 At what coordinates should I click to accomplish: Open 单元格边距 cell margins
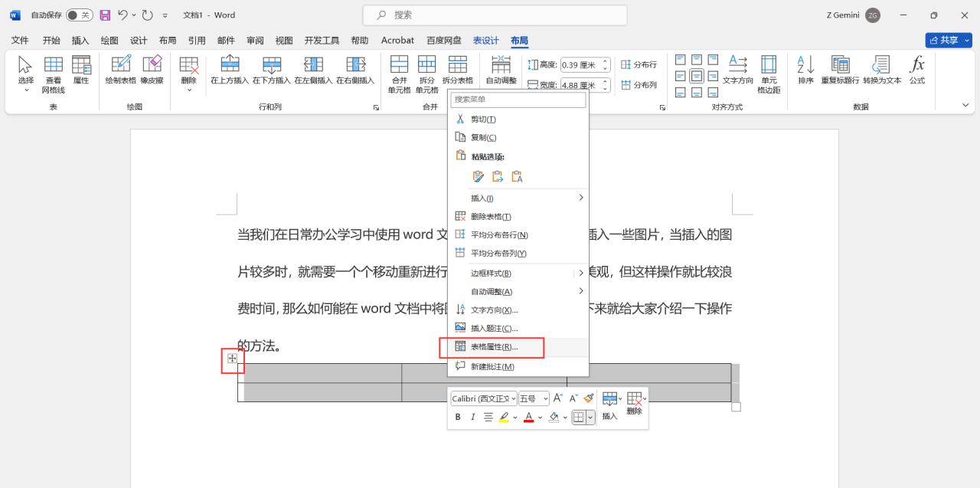point(769,74)
